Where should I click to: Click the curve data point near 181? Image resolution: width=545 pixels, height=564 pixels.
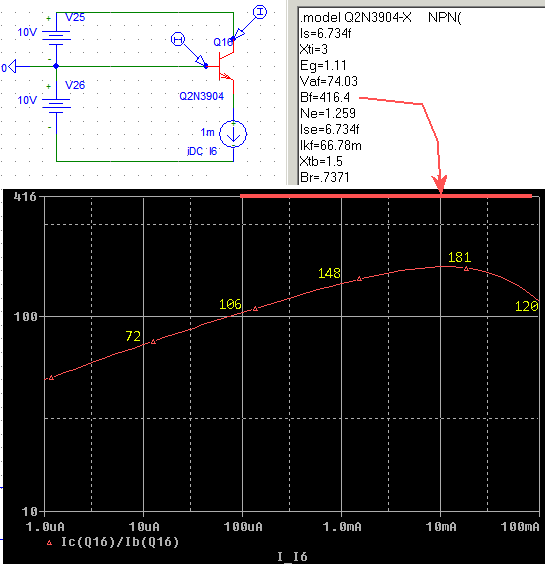click(x=466, y=269)
